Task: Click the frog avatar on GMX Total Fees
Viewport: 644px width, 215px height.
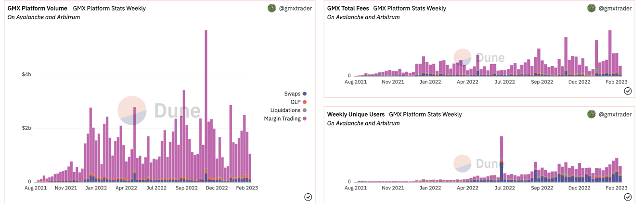Action: (x=592, y=8)
